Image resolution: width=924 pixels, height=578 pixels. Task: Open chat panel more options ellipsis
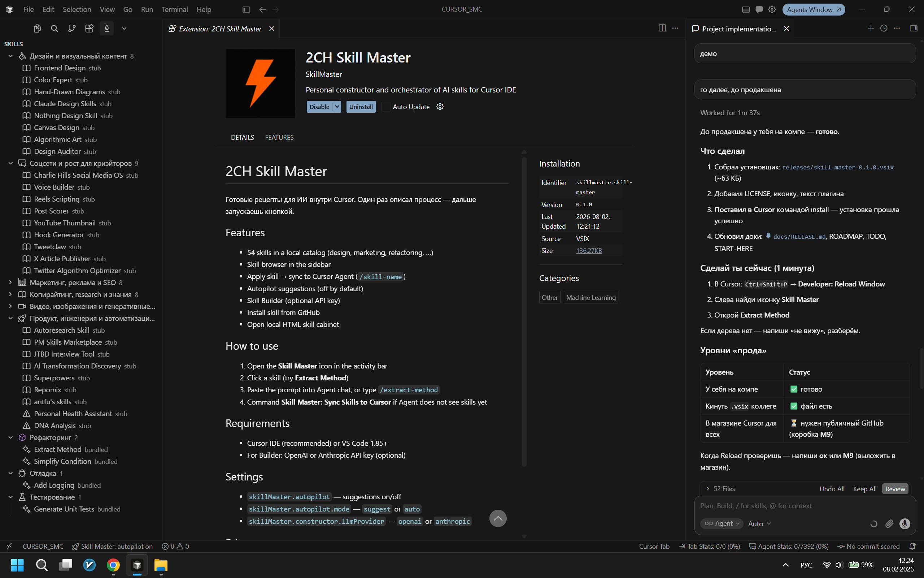(897, 28)
